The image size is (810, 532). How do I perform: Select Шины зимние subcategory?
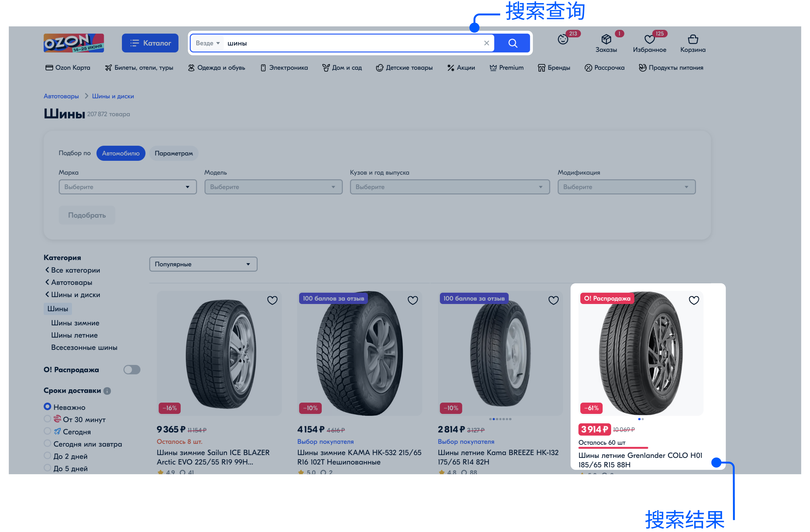coord(75,323)
